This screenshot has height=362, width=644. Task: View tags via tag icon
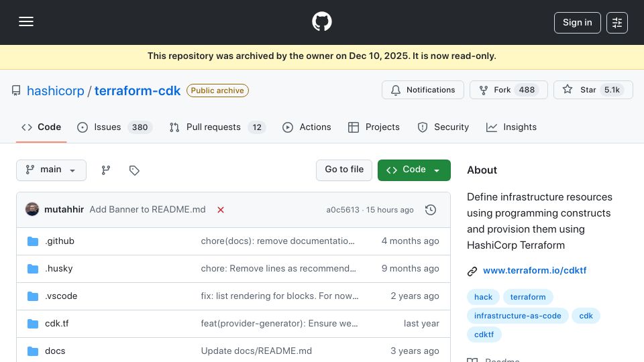[134, 170]
